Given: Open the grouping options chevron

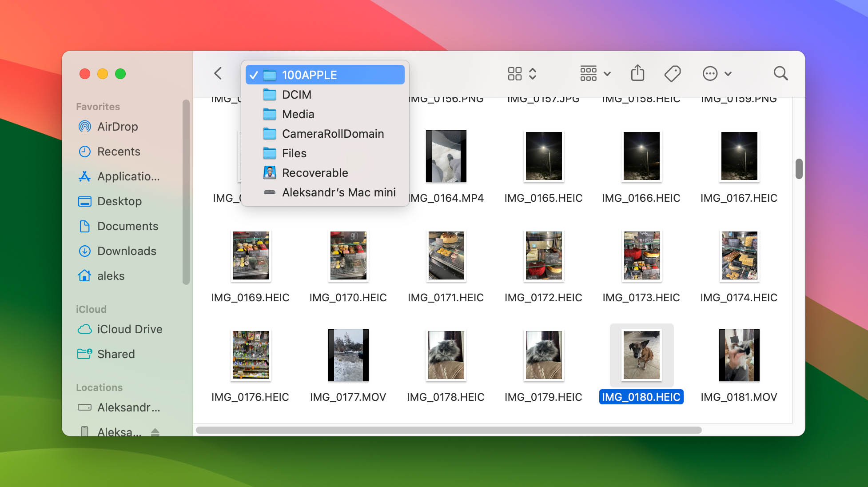Looking at the screenshot, I should point(607,73).
